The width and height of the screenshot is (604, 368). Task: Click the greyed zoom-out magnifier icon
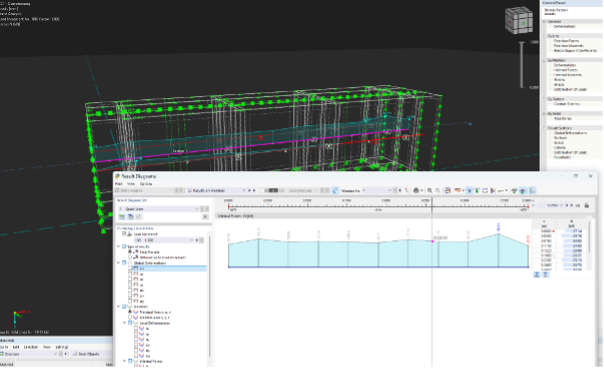[438, 190]
